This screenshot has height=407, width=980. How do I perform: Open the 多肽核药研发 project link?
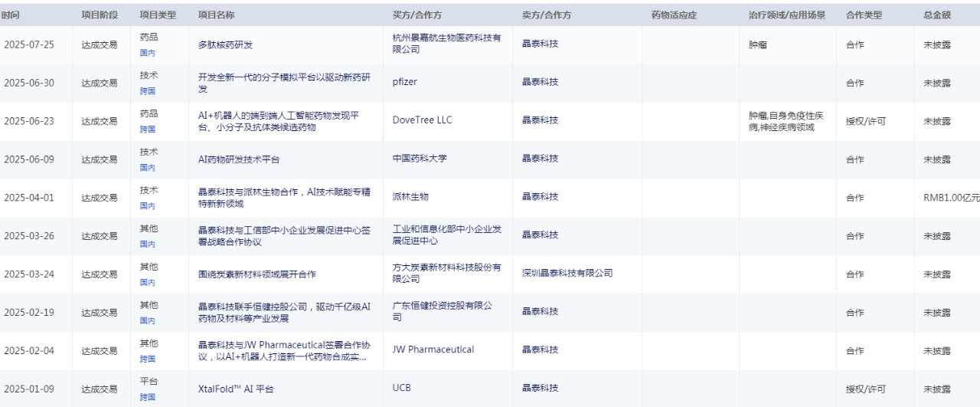(225, 44)
